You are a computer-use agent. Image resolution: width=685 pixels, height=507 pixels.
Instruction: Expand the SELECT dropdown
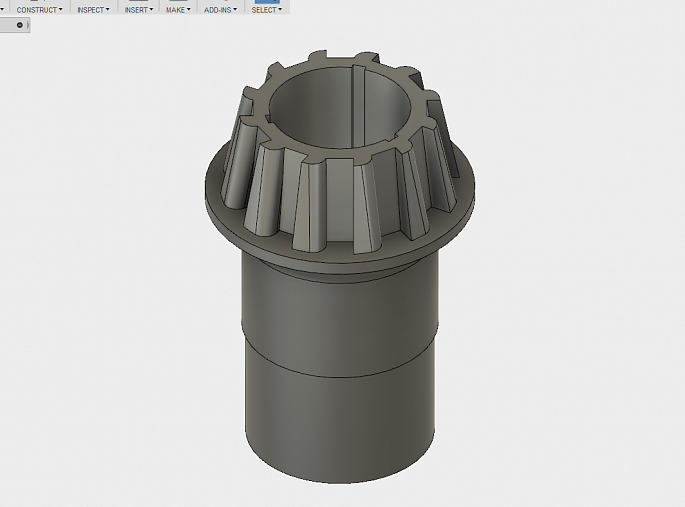coord(266,9)
